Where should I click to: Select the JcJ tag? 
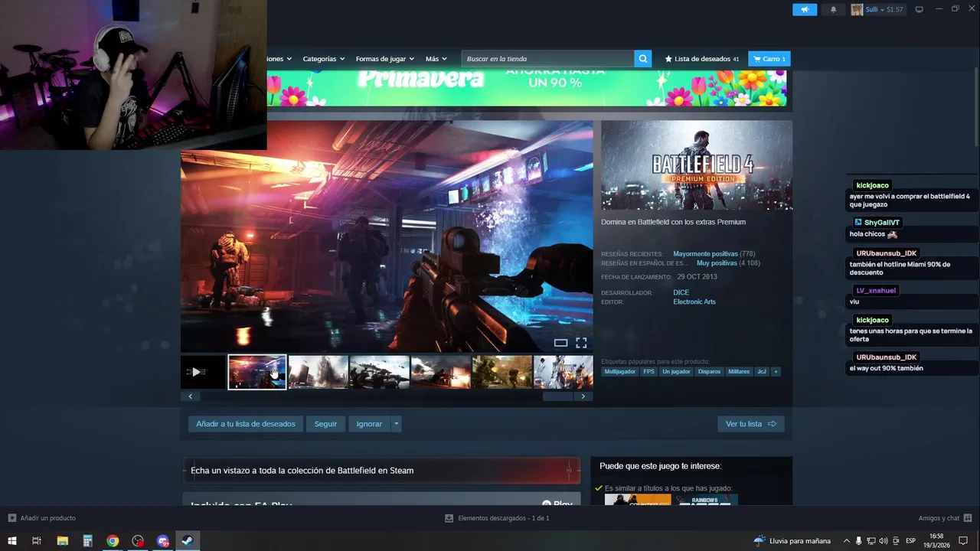(x=762, y=372)
